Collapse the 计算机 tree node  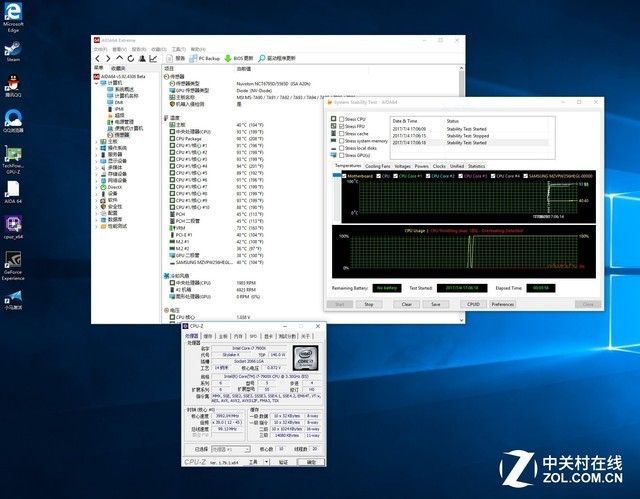pos(96,82)
